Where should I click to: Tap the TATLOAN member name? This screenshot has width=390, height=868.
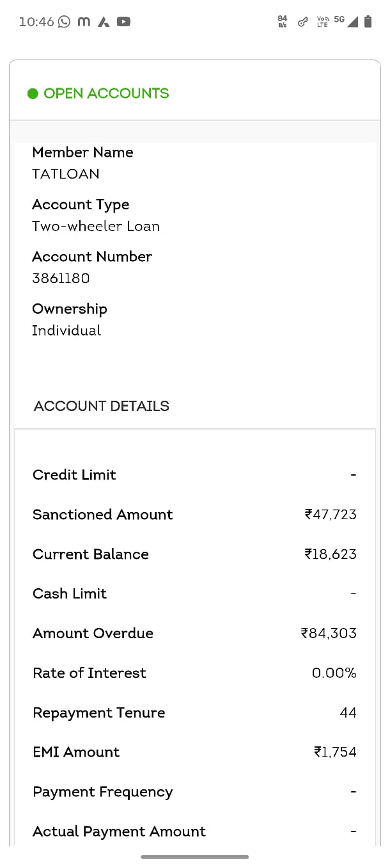coord(66,174)
